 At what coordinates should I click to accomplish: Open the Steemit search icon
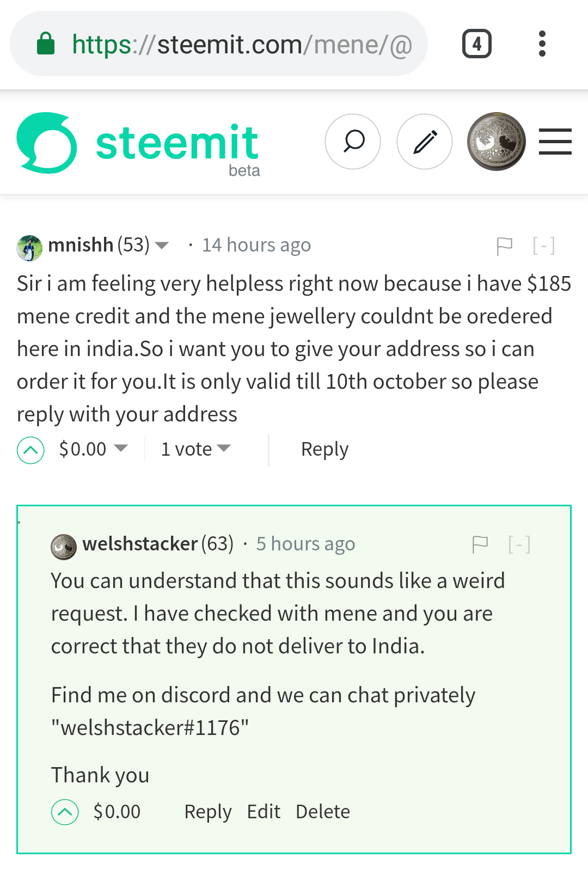pyautogui.click(x=353, y=142)
